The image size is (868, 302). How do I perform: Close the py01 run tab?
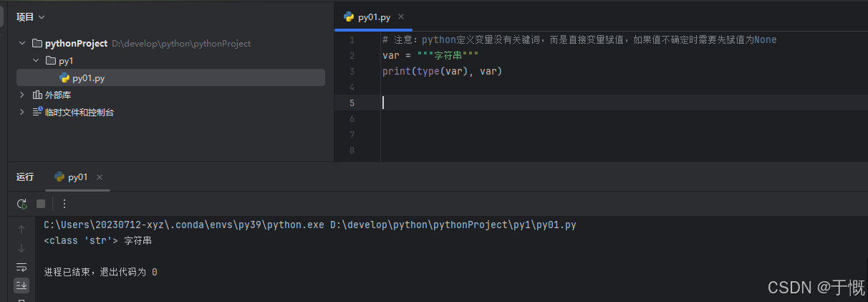coord(100,177)
